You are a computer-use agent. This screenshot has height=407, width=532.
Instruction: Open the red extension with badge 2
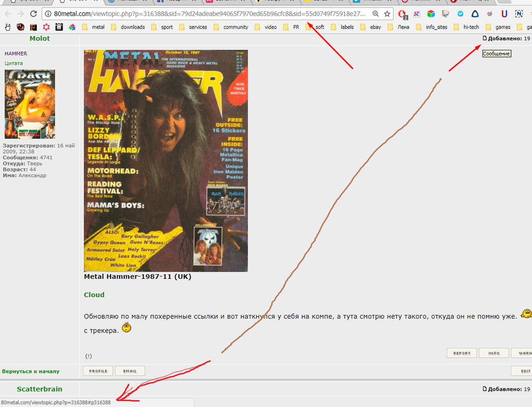coord(403,14)
